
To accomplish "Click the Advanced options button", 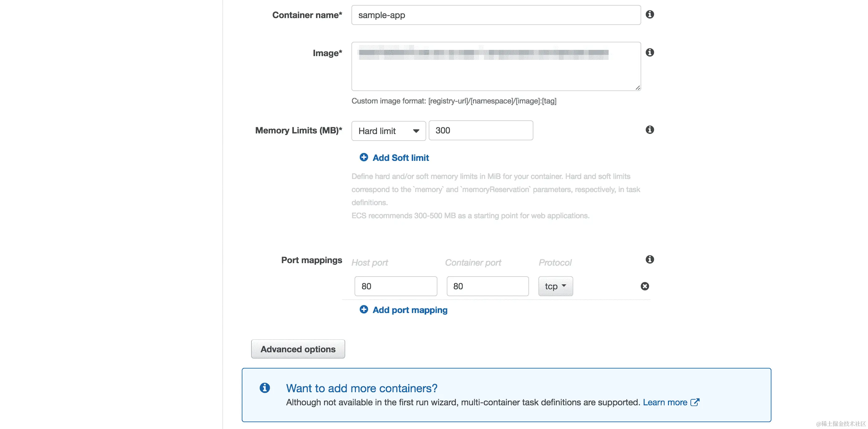I will 298,349.
